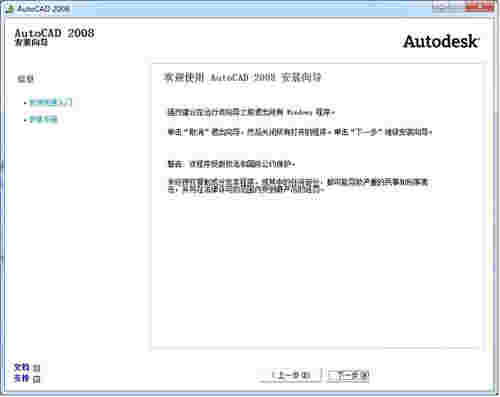The image size is (500, 397).
Task: Open the shorter link below the 入门 link
Action: pyautogui.click(x=43, y=119)
